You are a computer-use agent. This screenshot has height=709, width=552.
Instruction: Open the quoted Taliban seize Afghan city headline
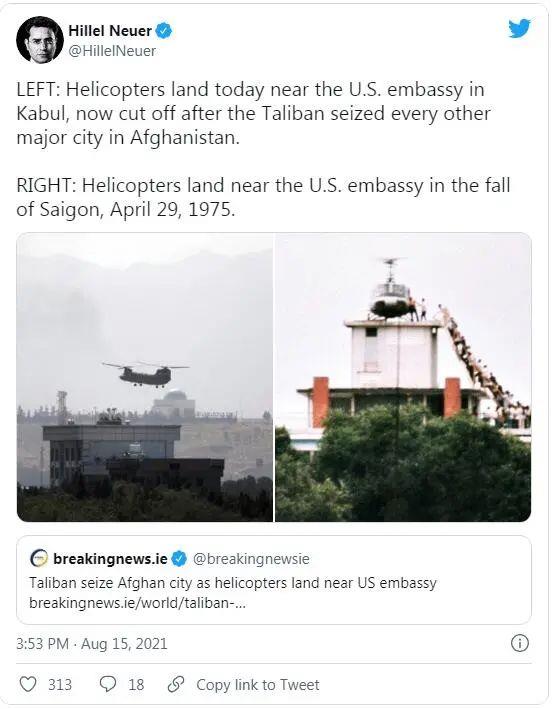pos(233,583)
